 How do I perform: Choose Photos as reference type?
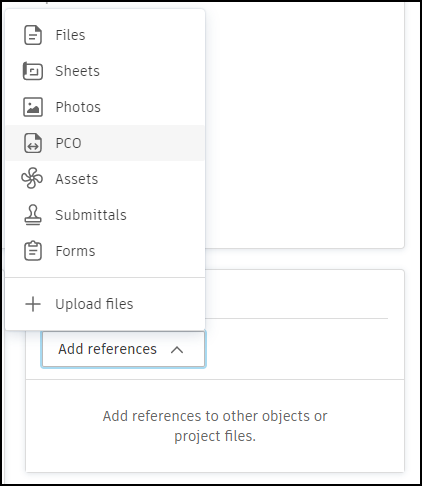click(x=105, y=107)
